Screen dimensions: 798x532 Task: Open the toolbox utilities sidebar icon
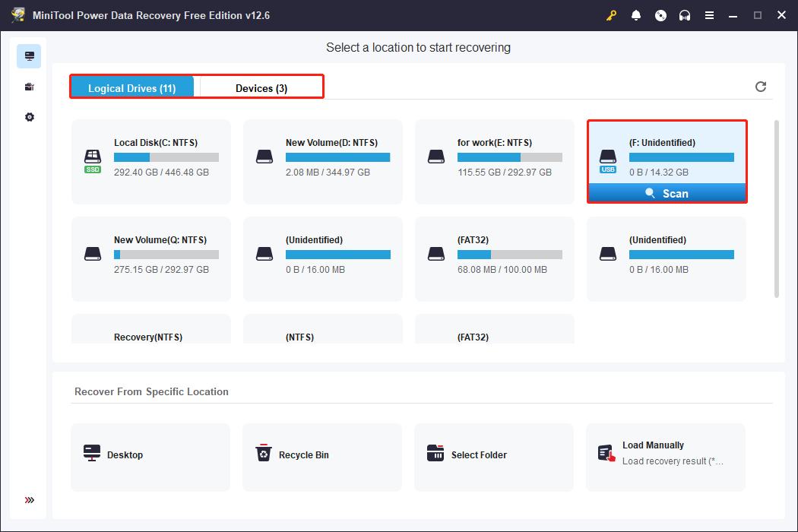tap(29, 87)
